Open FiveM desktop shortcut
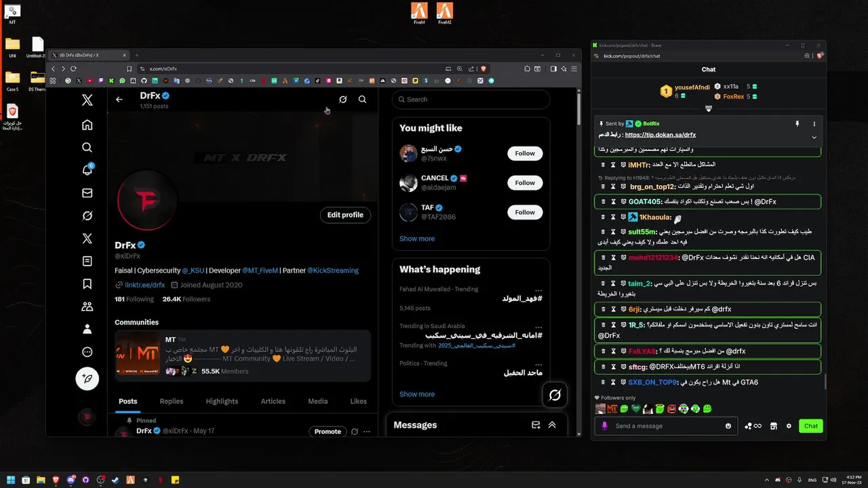This screenshot has height=488, width=868. click(x=419, y=14)
